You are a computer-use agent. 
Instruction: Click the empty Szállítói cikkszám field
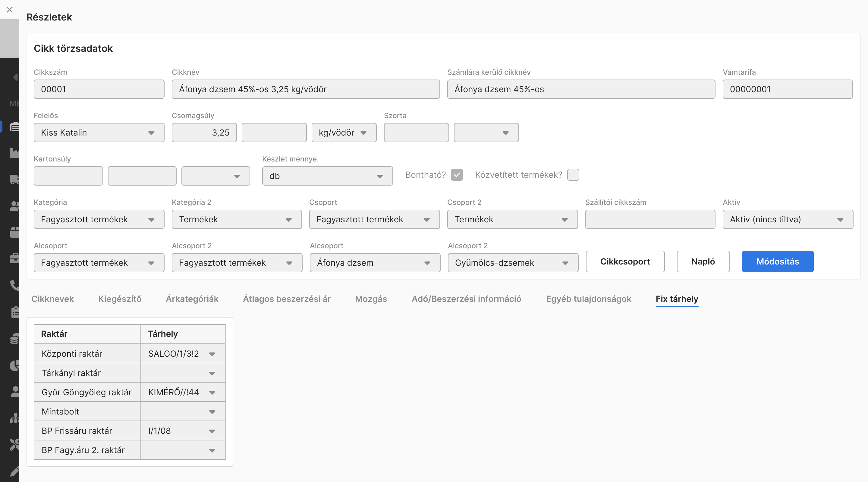pos(650,220)
